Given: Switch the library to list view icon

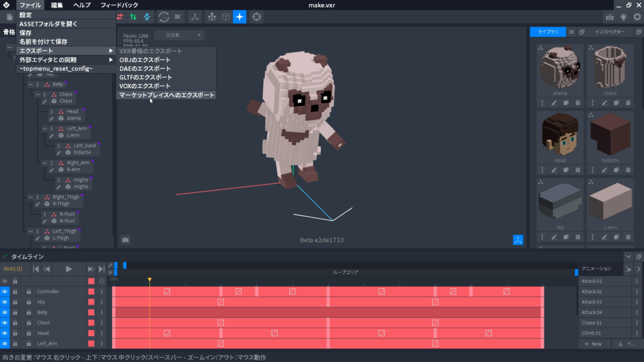Looking at the screenshot, I should click(x=572, y=31).
